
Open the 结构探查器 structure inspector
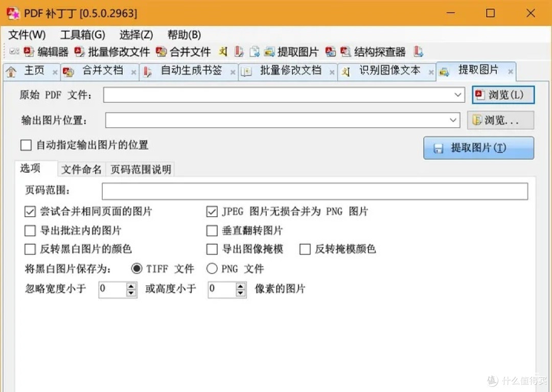[376, 51]
